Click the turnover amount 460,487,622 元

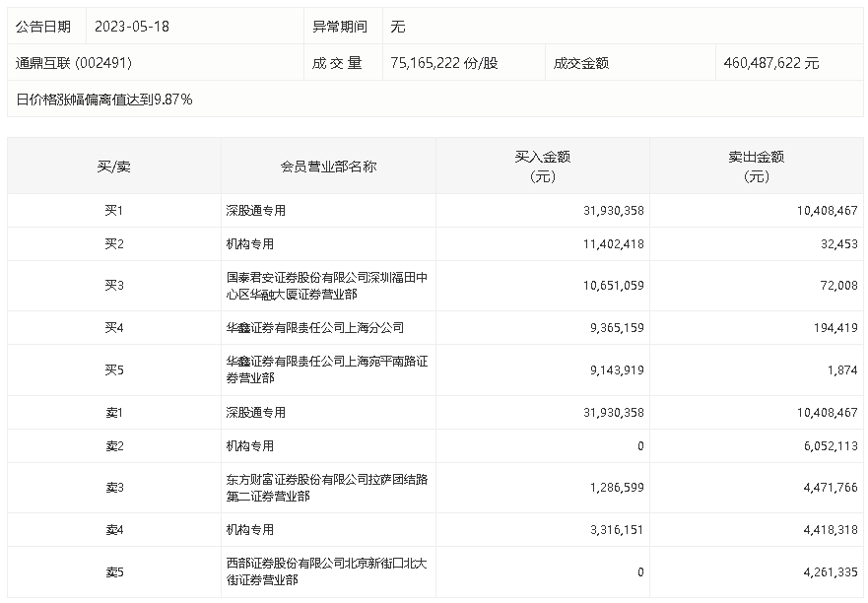tap(770, 63)
